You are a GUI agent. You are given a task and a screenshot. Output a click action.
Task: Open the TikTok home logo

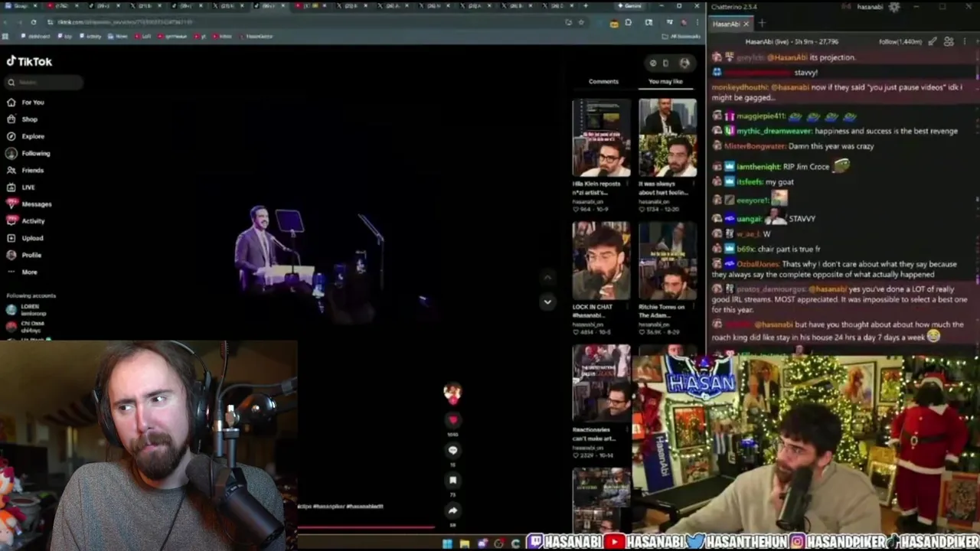pos(29,61)
